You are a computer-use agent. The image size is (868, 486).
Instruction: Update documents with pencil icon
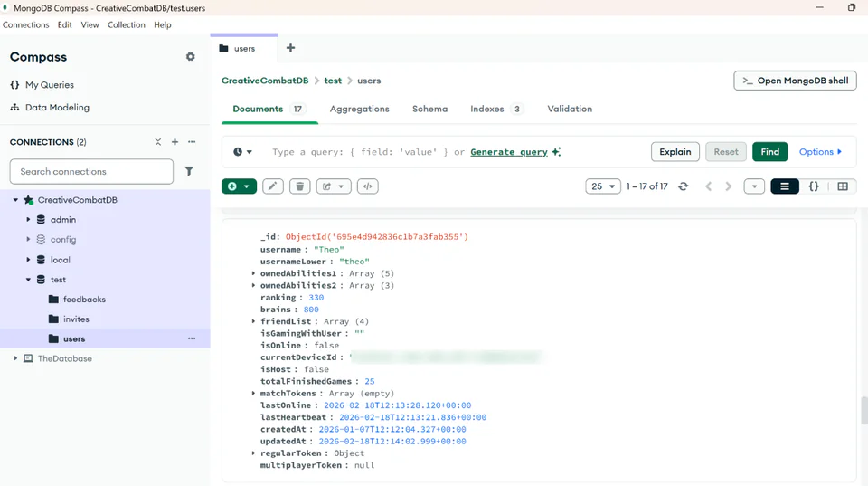(x=273, y=186)
